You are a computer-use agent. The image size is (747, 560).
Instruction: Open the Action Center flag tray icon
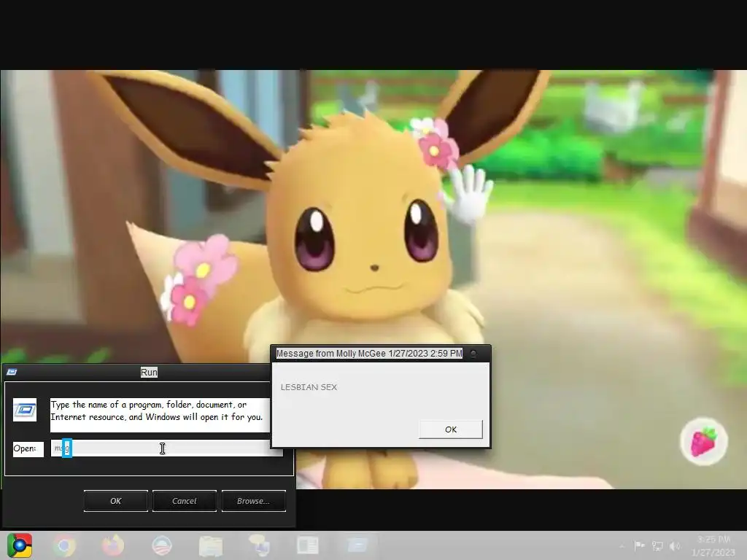[x=639, y=545]
